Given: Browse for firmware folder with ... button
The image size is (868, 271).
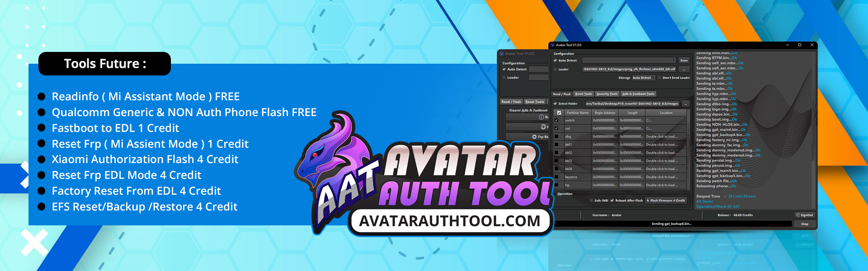Looking at the screenshot, I should coord(686,104).
